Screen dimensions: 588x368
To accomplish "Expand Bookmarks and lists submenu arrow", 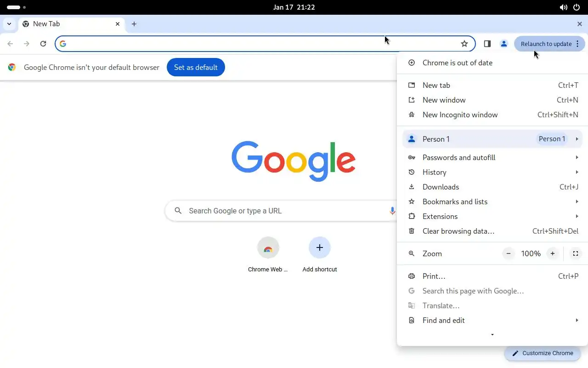I will pos(577,201).
